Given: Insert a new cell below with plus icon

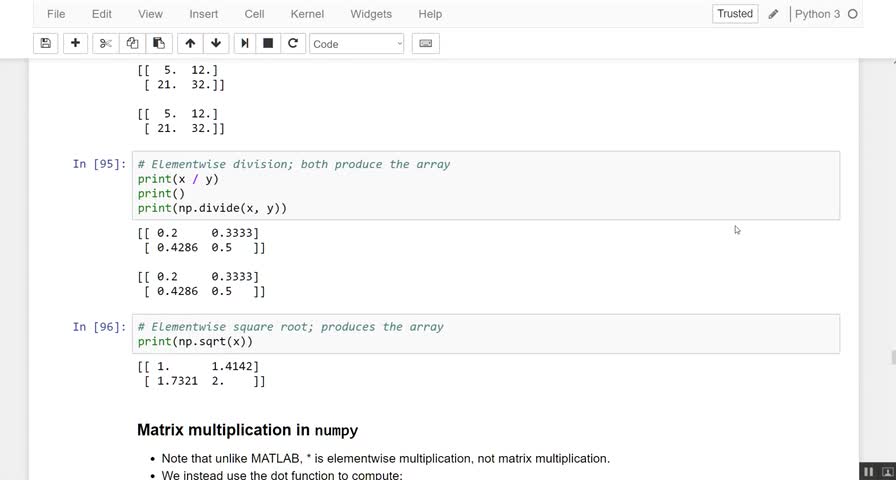Looking at the screenshot, I should tap(76, 43).
